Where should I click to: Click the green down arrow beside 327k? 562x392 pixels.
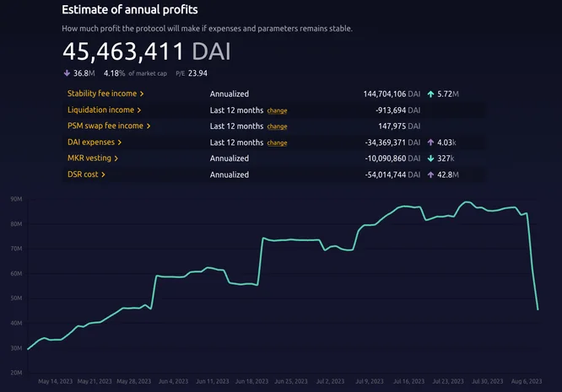[430, 158]
